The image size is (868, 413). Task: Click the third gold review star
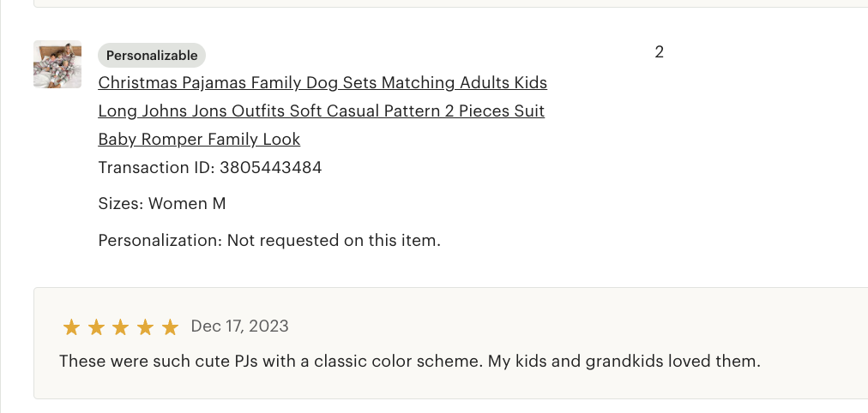tap(121, 327)
